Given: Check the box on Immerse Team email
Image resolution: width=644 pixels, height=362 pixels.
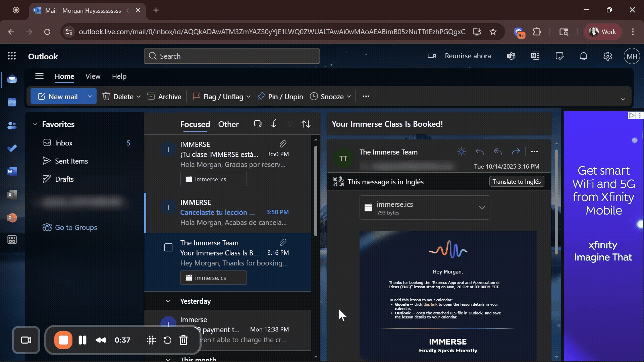Looking at the screenshot, I should pos(168,247).
